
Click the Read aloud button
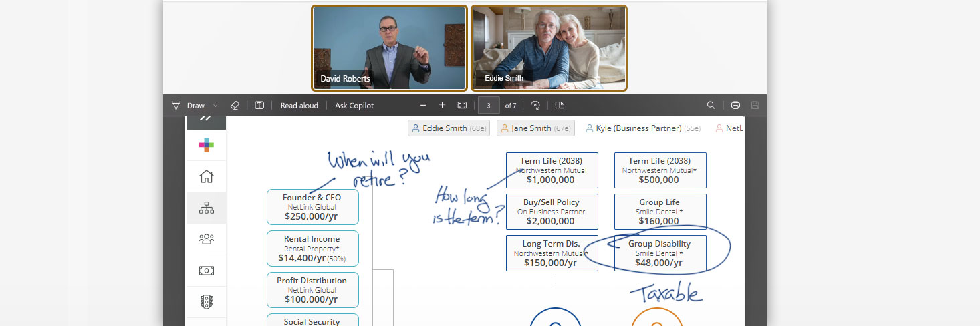tap(299, 106)
